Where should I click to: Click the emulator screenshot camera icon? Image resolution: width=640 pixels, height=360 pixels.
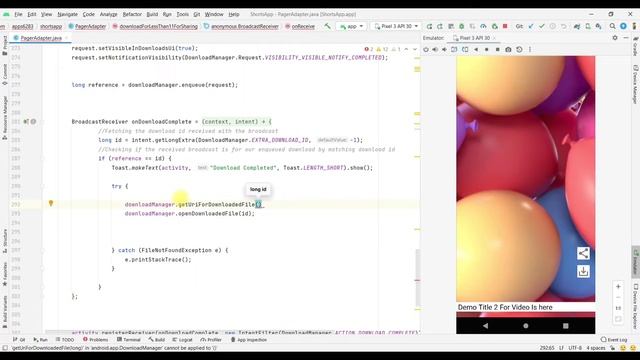[x=508, y=49]
